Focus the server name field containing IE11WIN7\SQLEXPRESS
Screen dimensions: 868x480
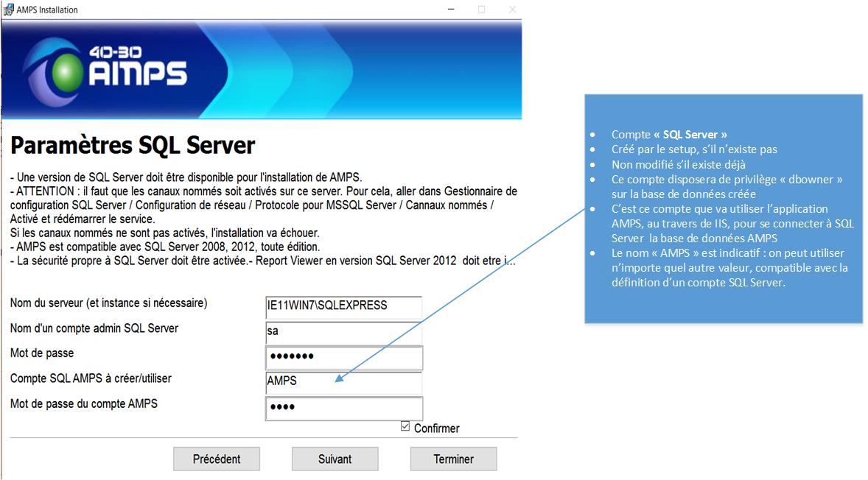(343, 306)
